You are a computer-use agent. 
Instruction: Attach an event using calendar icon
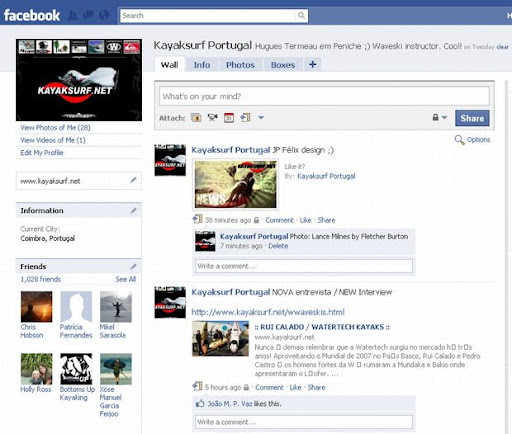pos(229,118)
